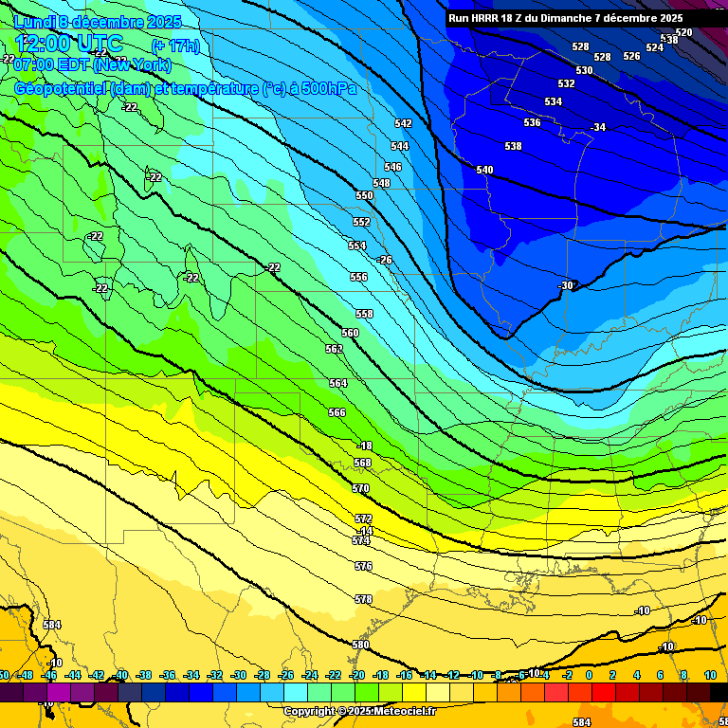Click the black swatch ending the color scale
The height and width of the screenshot is (728, 728).
(719, 693)
